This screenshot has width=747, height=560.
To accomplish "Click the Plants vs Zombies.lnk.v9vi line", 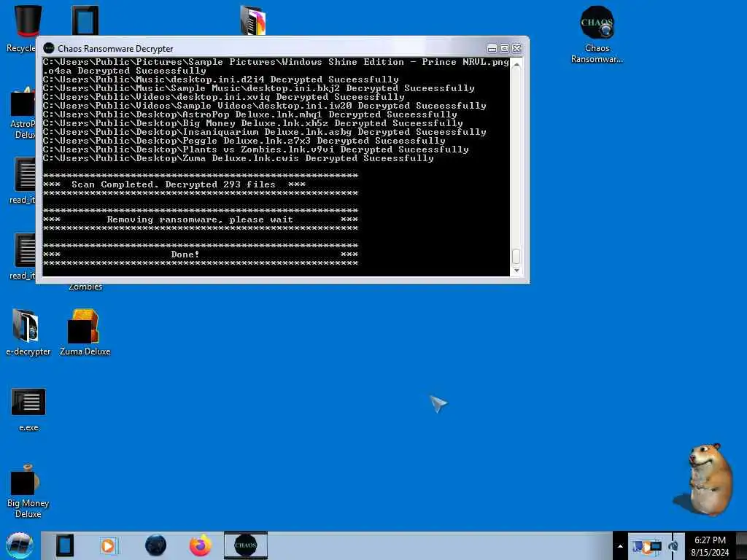I will coord(256,149).
